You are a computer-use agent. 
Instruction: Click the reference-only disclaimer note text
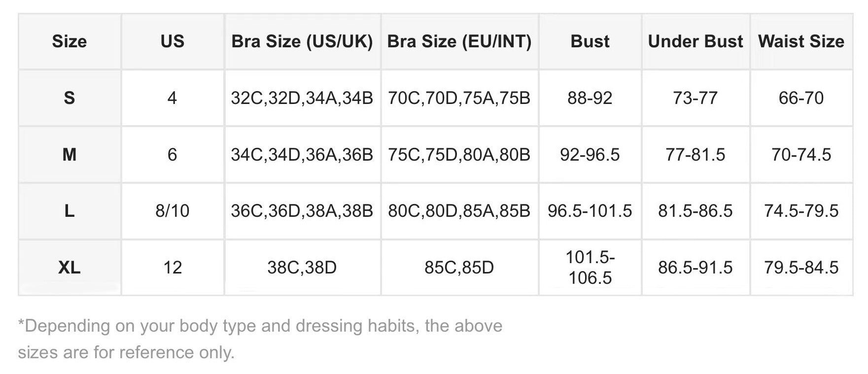pos(260,339)
